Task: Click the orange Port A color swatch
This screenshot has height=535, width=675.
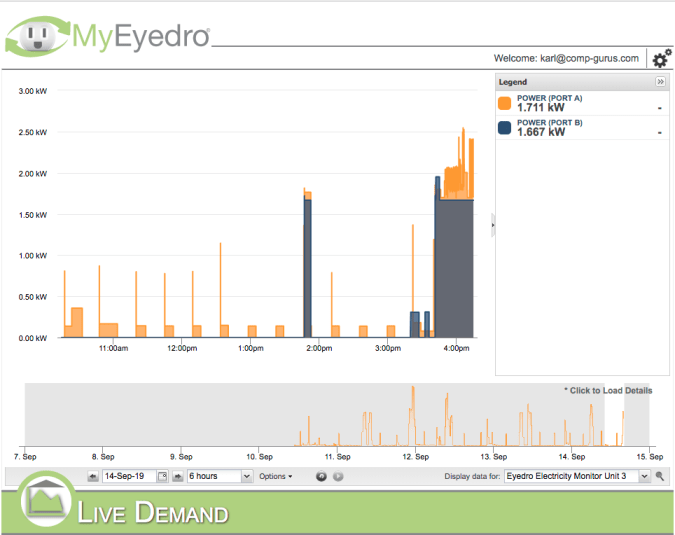Action: click(x=505, y=103)
